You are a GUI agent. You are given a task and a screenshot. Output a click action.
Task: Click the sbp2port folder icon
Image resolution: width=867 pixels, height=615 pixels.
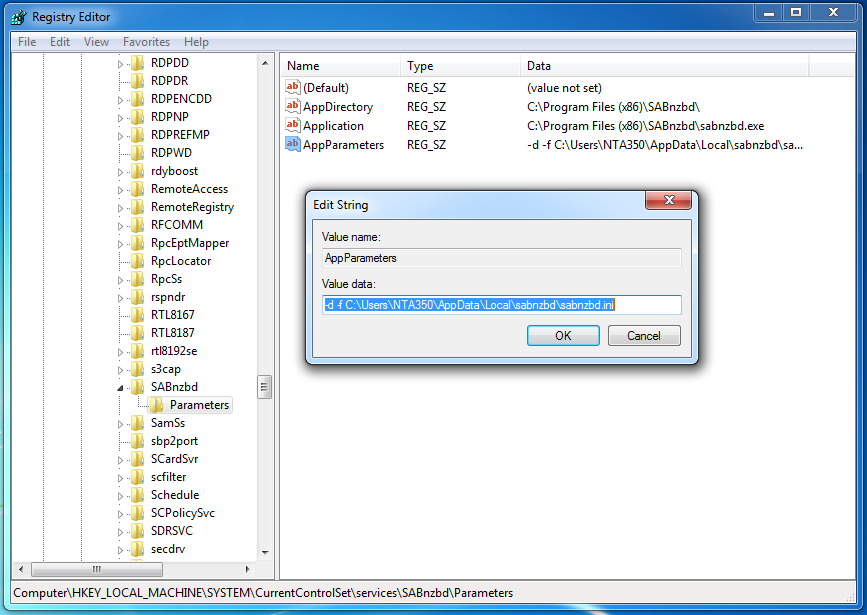point(138,441)
